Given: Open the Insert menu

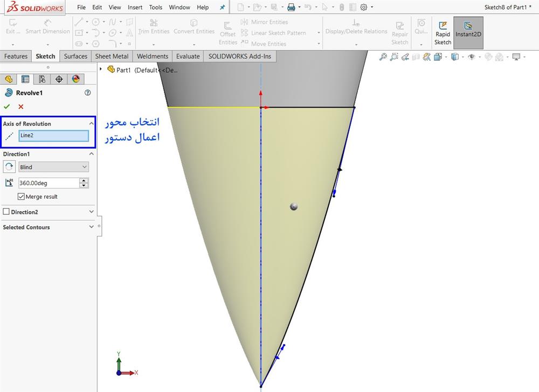Looking at the screenshot, I should (x=135, y=8).
